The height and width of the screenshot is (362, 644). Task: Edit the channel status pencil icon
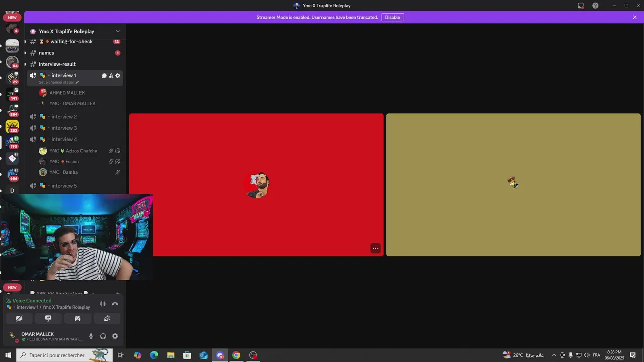(77, 82)
